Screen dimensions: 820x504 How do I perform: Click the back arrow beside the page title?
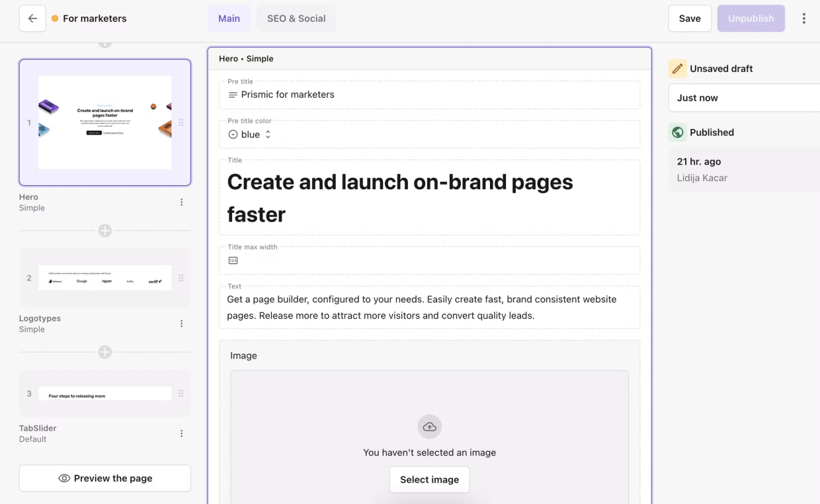tap(32, 18)
